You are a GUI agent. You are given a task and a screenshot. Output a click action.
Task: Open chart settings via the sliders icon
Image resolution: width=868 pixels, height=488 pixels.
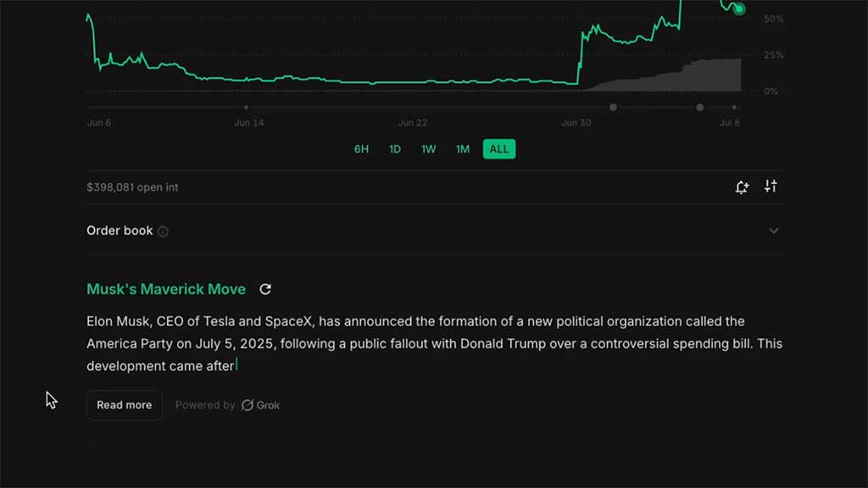tap(771, 186)
